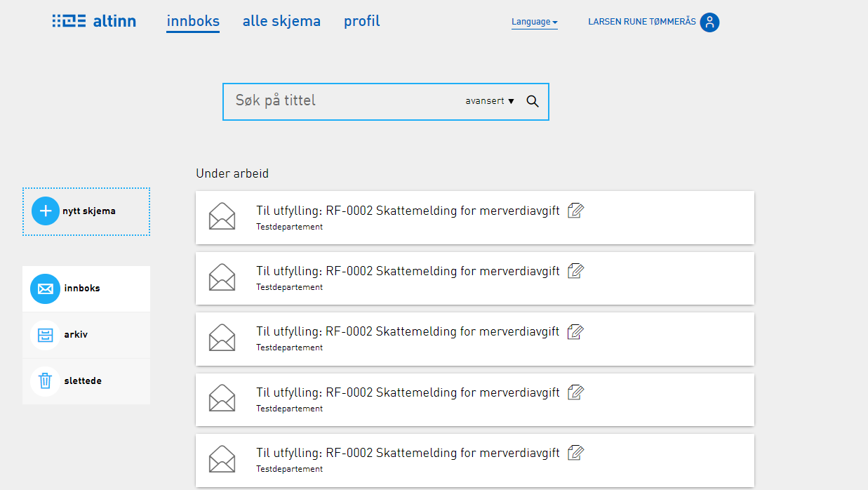Select innboks in the sidebar
Screen dimensions: 868x490
86,289
